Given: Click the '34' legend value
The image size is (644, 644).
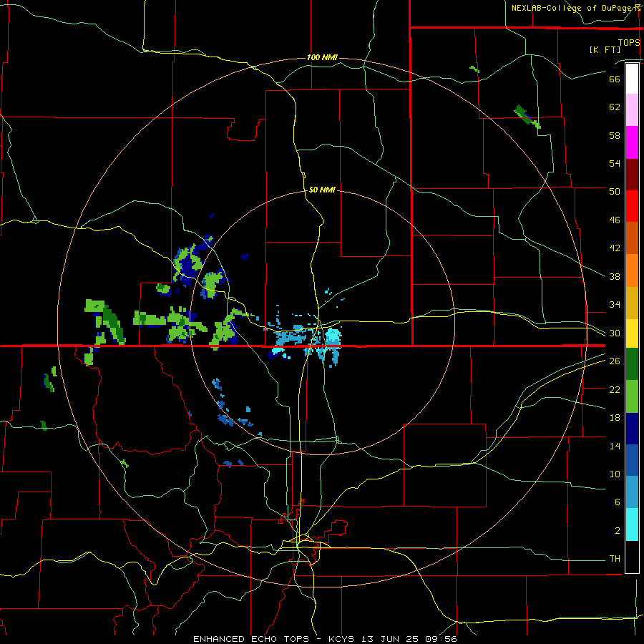Looking at the screenshot, I should click(615, 304).
